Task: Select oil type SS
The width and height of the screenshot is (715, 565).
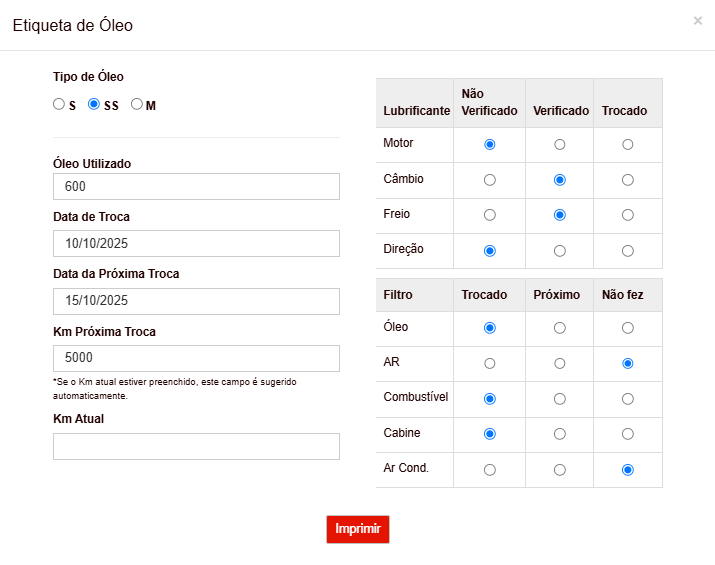Action: [x=94, y=104]
